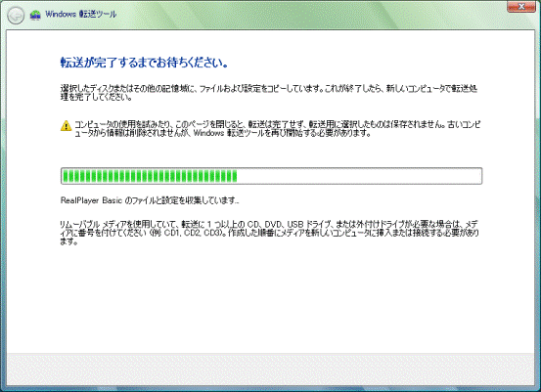The height and width of the screenshot is (392, 541).
Task: Click the back arrow button
Action: pyautogui.click(x=16, y=16)
